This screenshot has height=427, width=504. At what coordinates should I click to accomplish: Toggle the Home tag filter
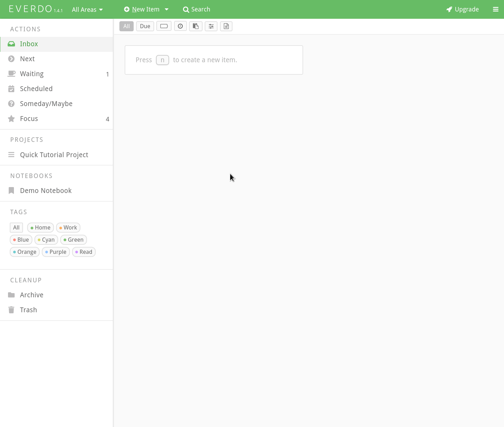pos(40,227)
